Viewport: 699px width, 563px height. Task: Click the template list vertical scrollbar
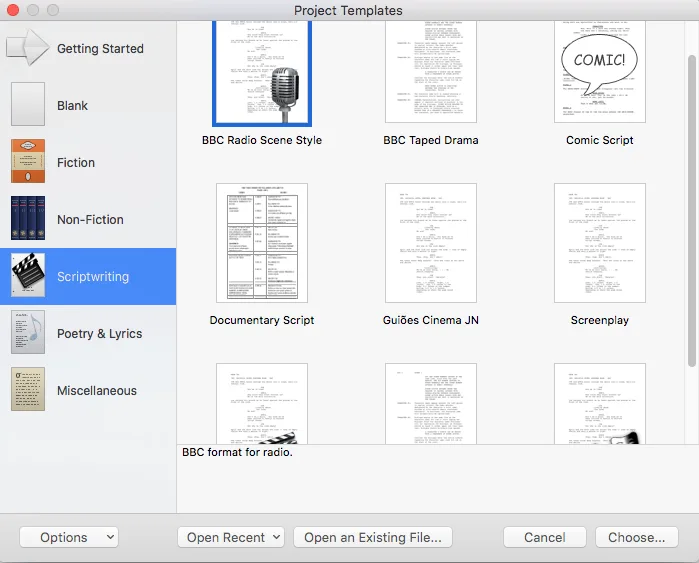(691, 210)
